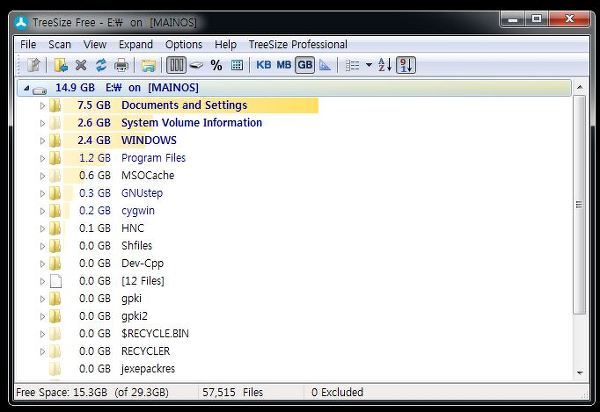Toggle the allocated-space drive icon
Screen dimensions: 600x412
point(196,65)
